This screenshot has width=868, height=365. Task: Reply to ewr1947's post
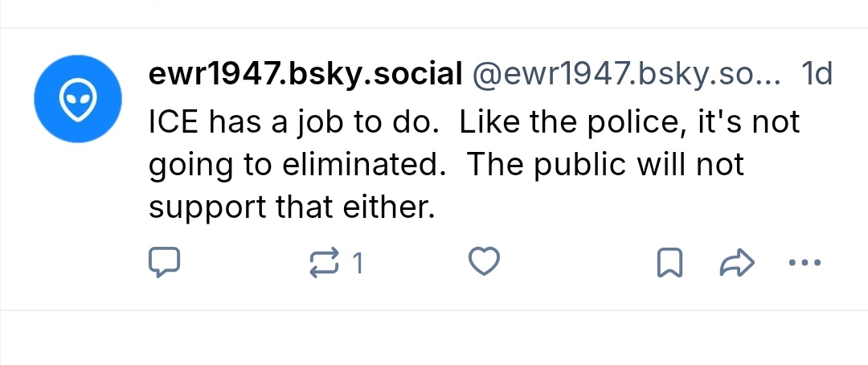165,263
